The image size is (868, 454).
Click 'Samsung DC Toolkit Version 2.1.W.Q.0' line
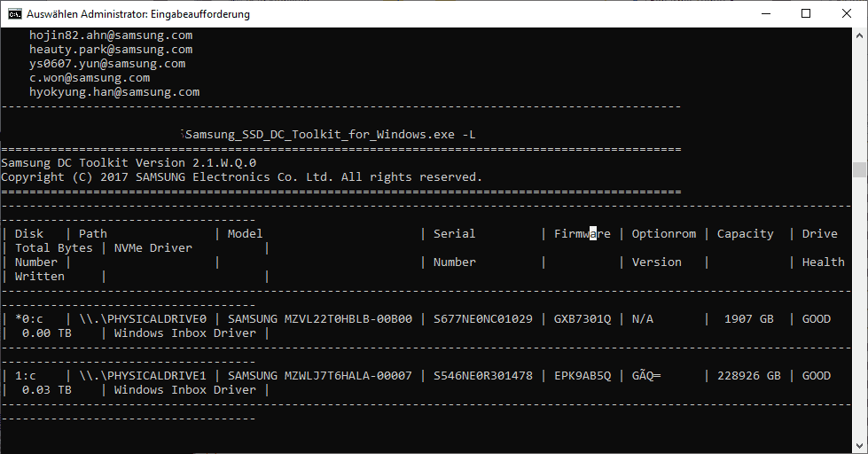(x=129, y=163)
